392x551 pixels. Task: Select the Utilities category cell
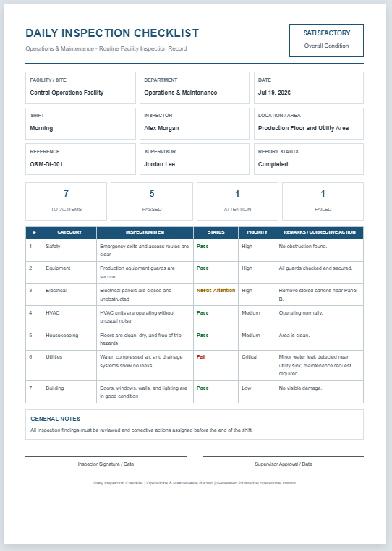pos(69,365)
